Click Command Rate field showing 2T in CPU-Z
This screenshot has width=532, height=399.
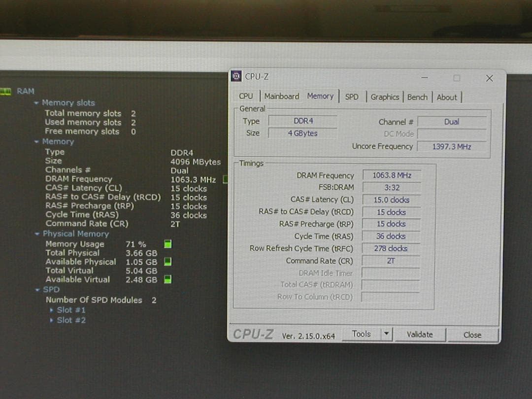[391, 261]
